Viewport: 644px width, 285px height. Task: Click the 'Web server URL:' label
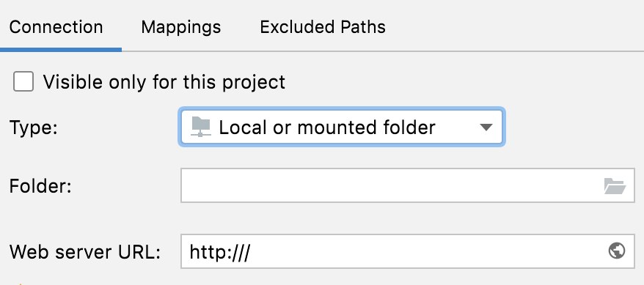click(x=84, y=251)
